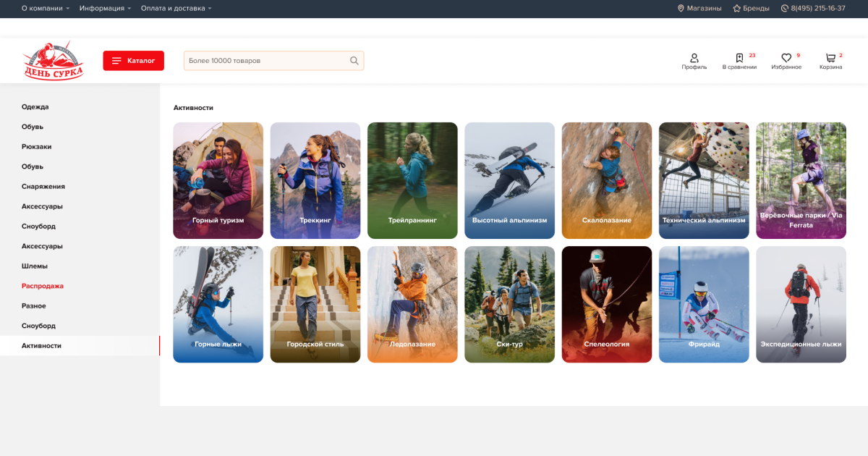Open the Трейлраннинг activity card
868x456 pixels.
(x=412, y=180)
